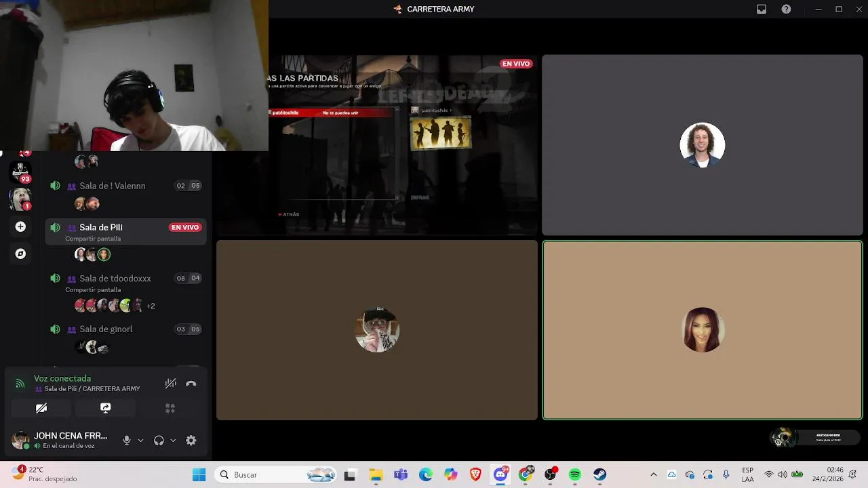
Task: Open Left 4 Dead live stream tile
Action: tap(377, 145)
